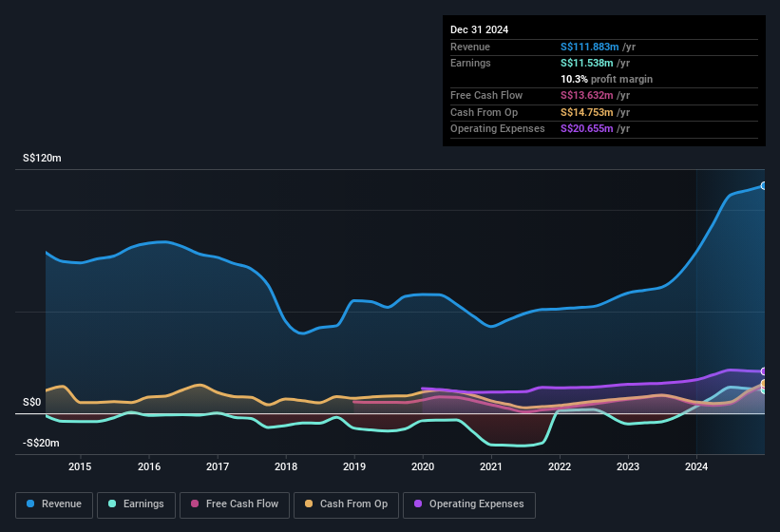Click the orange Cash From Op end-point marker
Screen dimensions: 780x532
pyautogui.click(x=764, y=384)
